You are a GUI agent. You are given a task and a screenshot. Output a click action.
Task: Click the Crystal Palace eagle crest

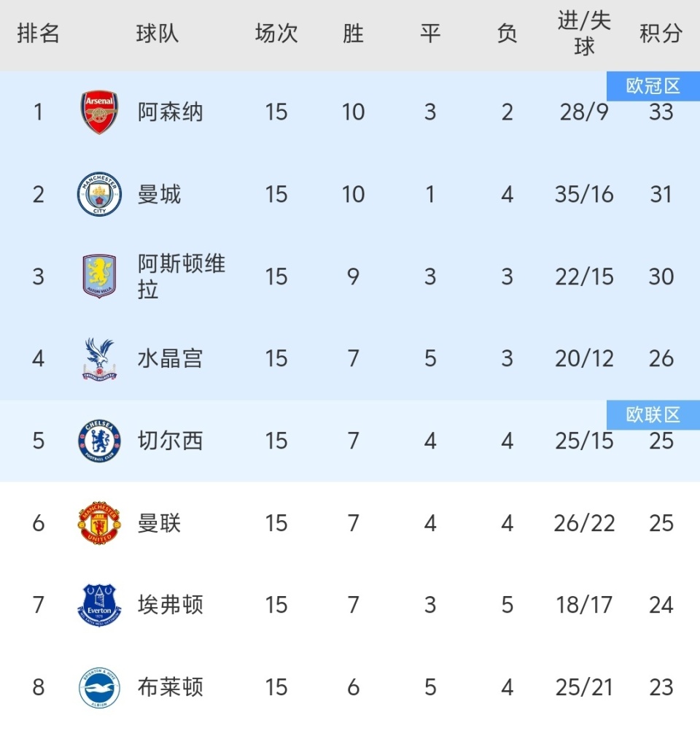(x=99, y=359)
